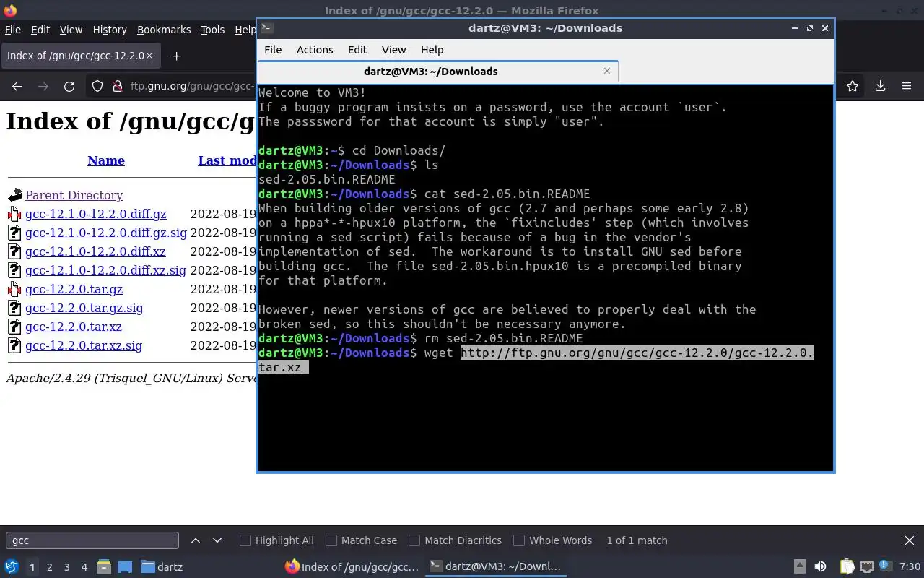This screenshot has height=578, width=924.
Task: Open the dartz home folder launcher
Action: click(x=162, y=567)
